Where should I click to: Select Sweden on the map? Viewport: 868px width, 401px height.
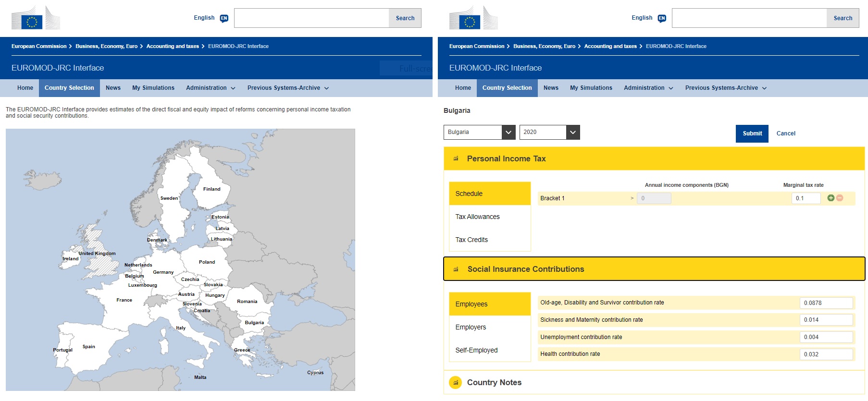point(169,198)
